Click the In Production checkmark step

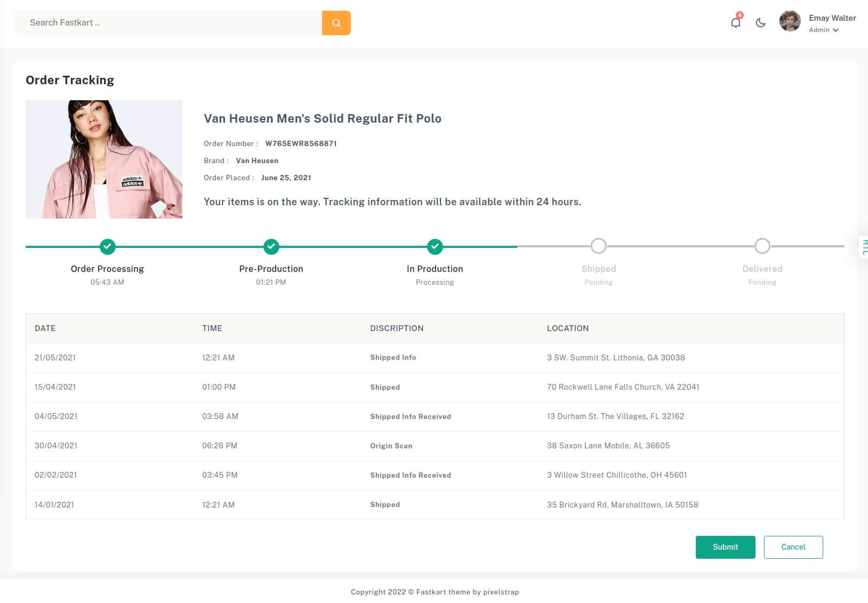pyautogui.click(x=435, y=246)
